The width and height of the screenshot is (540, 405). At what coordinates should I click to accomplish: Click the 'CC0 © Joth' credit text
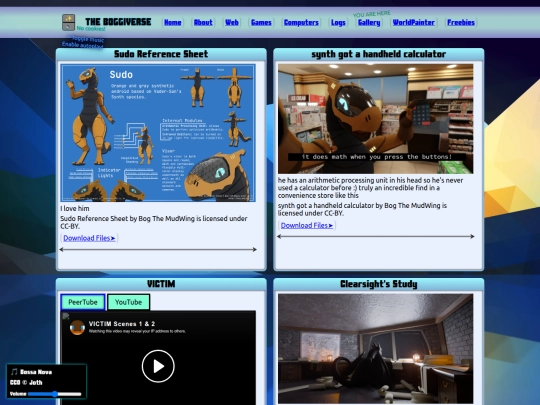coord(26,383)
